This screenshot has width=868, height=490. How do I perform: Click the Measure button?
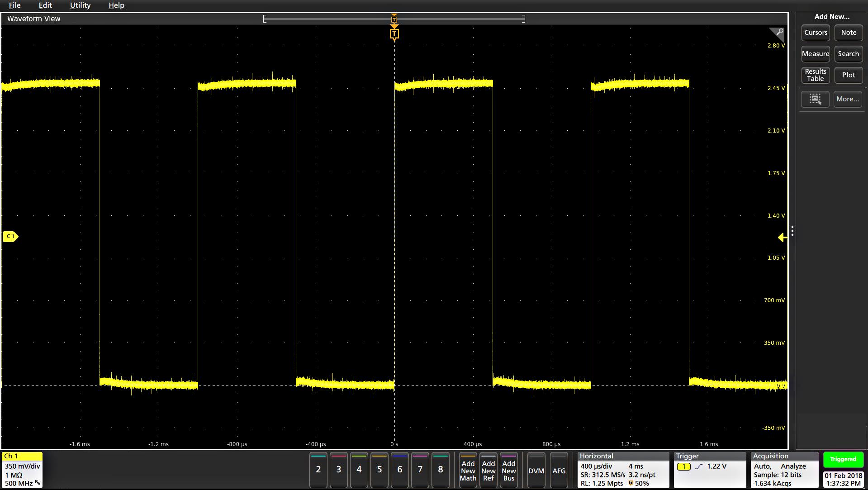816,54
